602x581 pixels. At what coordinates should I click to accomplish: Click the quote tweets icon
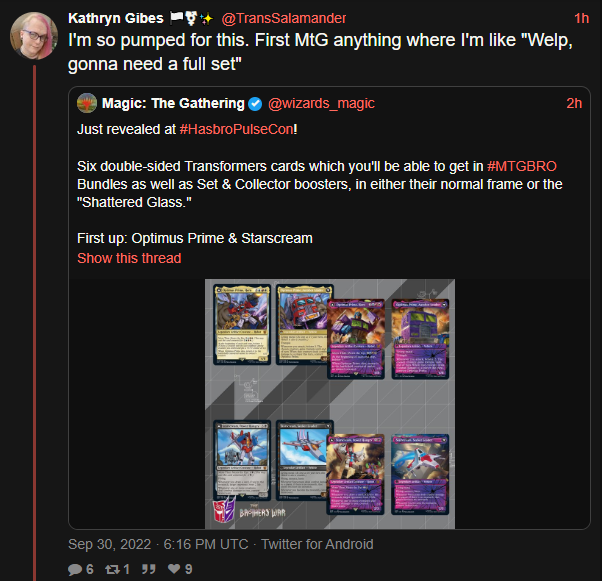pos(149,569)
